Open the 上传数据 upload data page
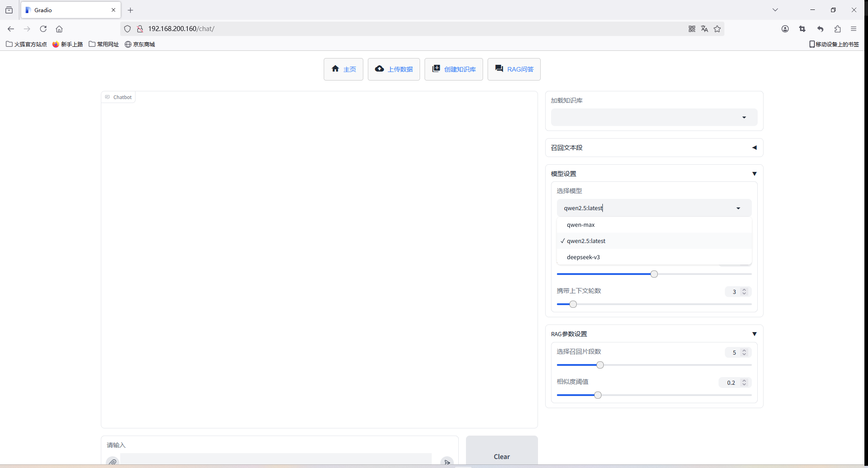 pos(393,69)
